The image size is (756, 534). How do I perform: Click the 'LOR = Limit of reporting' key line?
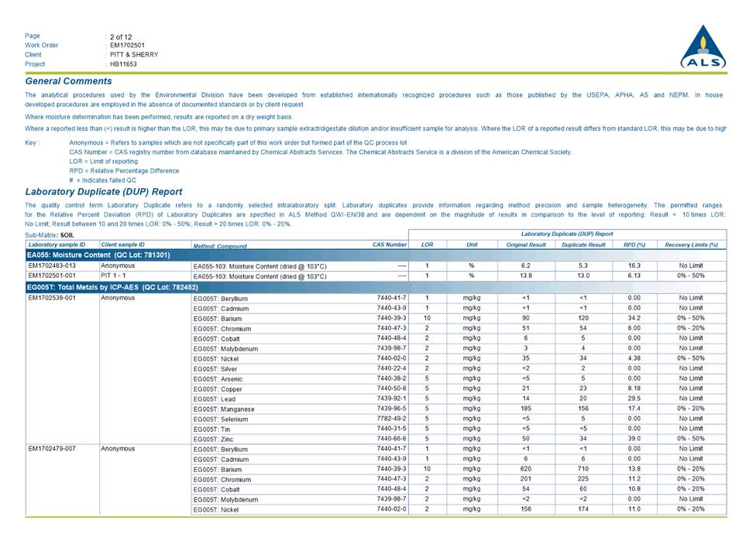(103, 161)
